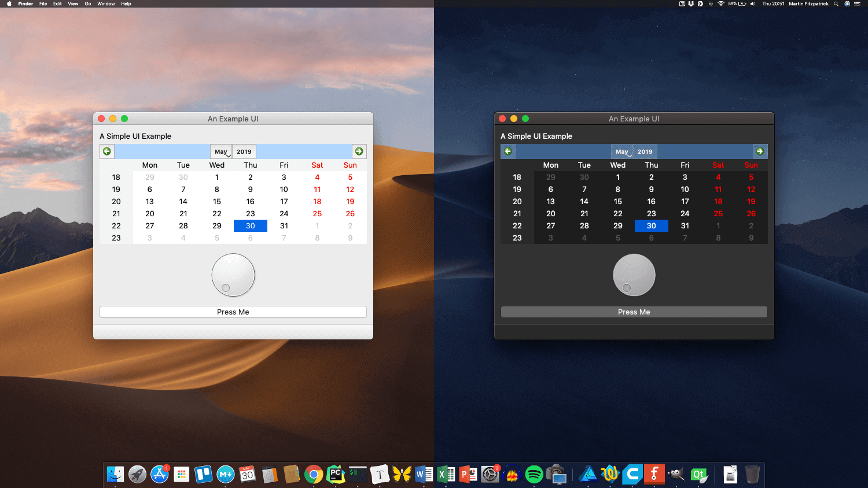
Task: Open the View menu in the menu bar
Action: (x=72, y=3)
